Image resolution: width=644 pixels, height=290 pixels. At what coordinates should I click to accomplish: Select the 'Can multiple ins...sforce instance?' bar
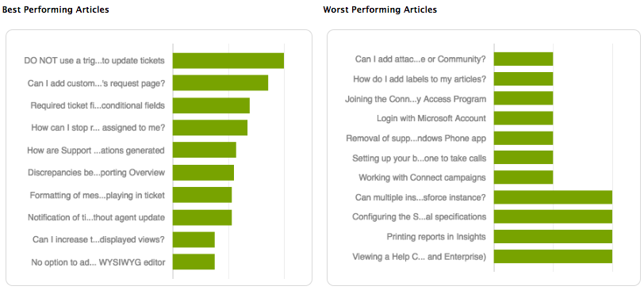(554, 197)
